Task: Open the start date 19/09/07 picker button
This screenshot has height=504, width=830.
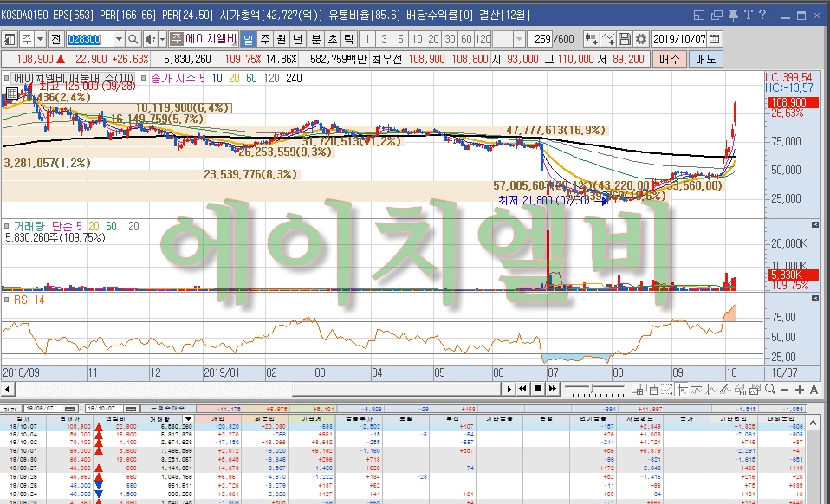Action: point(70,409)
